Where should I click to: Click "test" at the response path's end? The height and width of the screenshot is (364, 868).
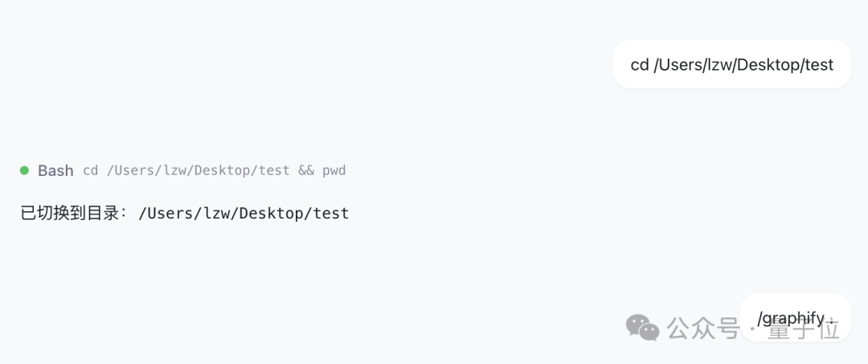coord(332,214)
